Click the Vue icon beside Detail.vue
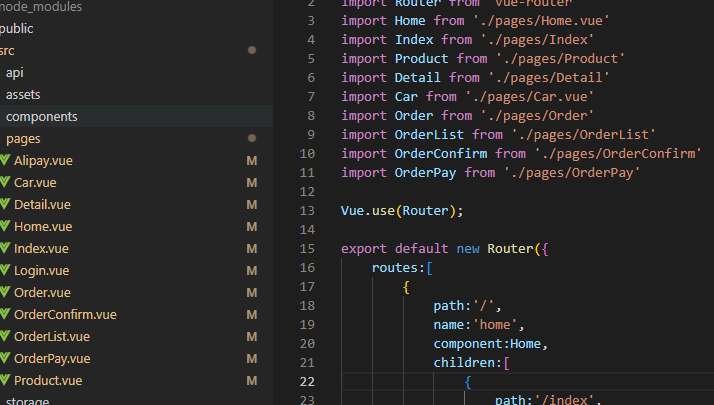The width and height of the screenshot is (714, 405). (x=5, y=204)
